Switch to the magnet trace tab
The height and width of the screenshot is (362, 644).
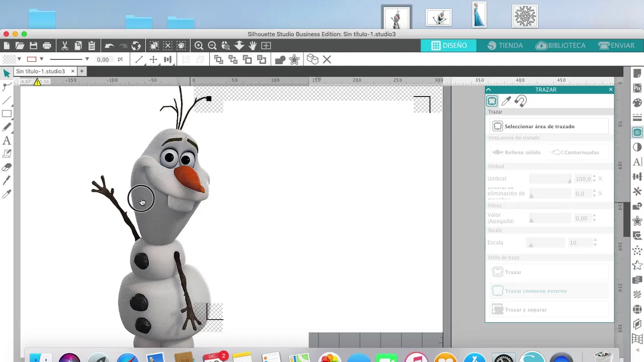coord(520,101)
